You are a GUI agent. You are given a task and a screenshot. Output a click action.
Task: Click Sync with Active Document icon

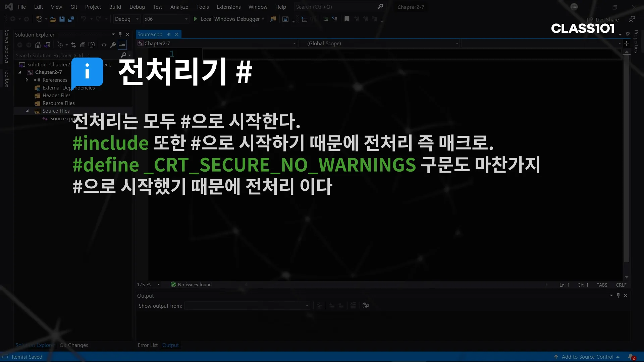[73, 45]
